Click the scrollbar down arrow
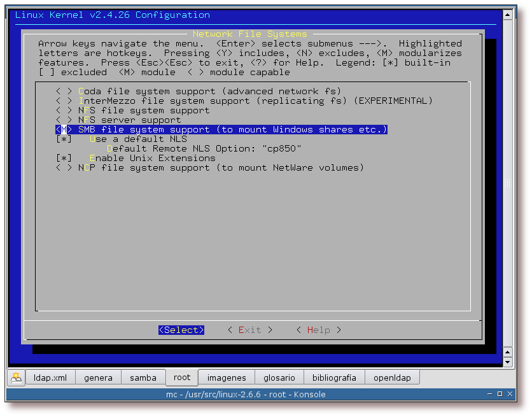 coord(508,362)
